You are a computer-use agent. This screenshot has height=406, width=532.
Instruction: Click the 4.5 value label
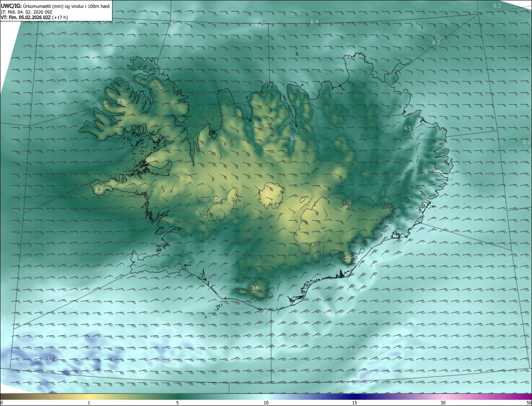[x=408, y=128]
